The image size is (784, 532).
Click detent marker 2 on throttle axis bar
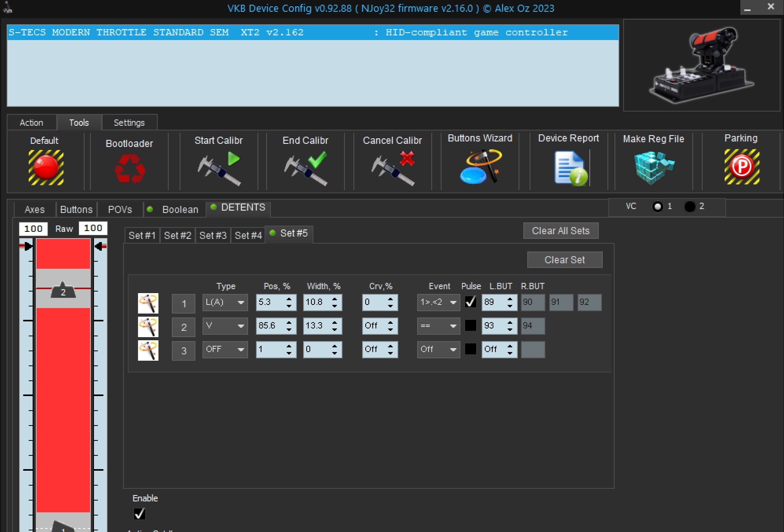[63, 290]
